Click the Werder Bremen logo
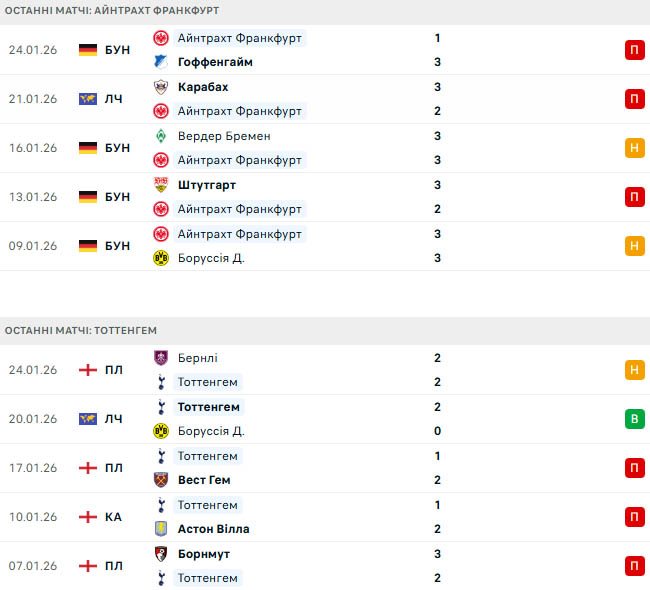 (160, 136)
